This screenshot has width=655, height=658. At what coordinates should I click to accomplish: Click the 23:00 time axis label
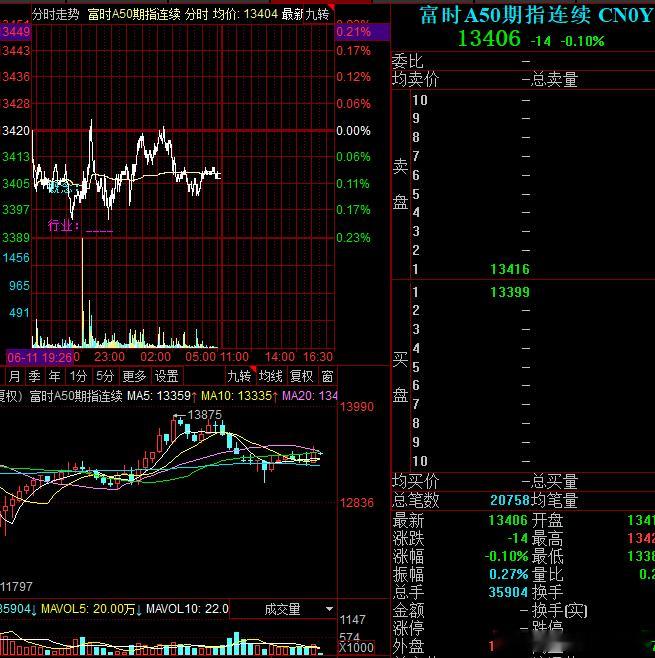pyautogui.click(x=109, y=357)
